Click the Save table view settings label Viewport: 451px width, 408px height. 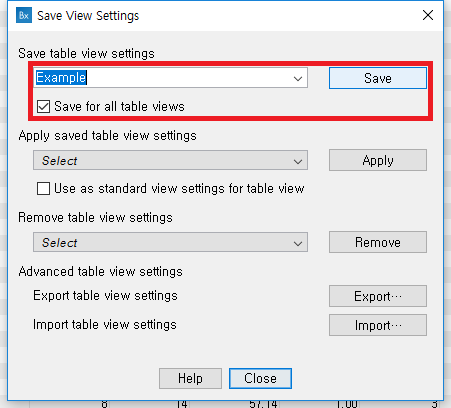86,53
